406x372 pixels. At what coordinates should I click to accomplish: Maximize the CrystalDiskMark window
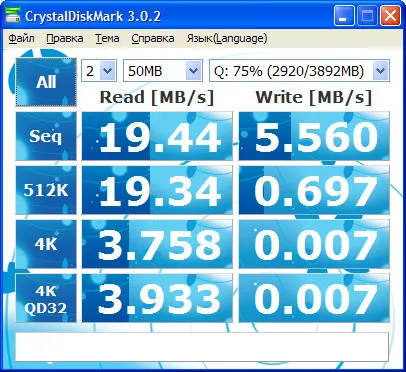pyautogui.click(x=367, y=16)
